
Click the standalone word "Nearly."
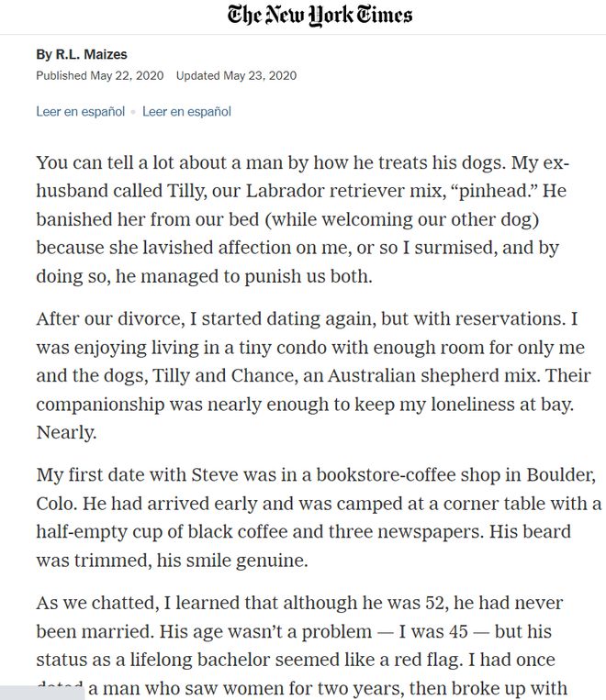(66, 432)
